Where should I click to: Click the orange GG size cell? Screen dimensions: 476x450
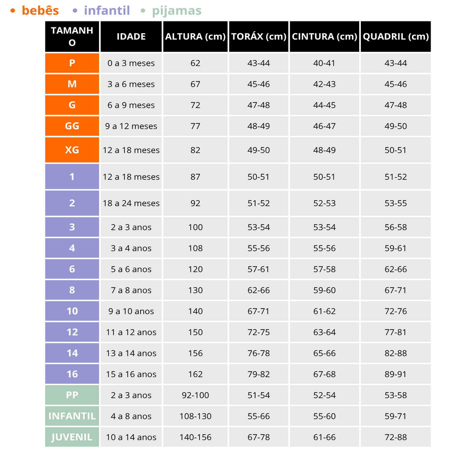pyautogui.click(x=72, y=126)
